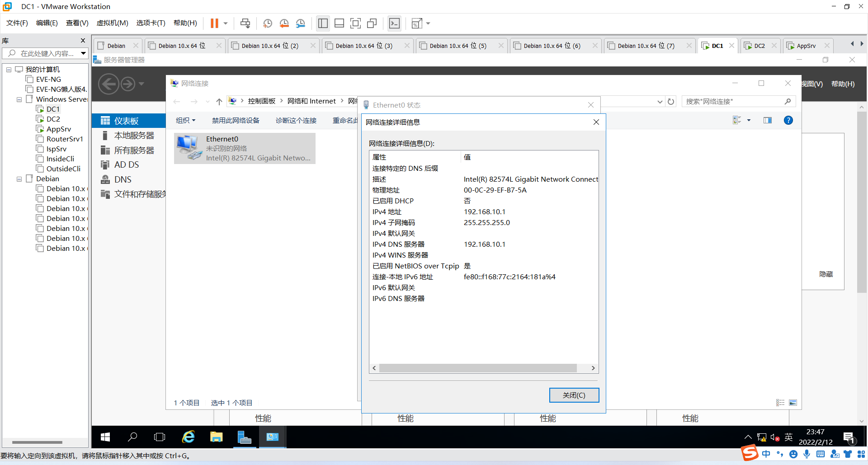Open Internet Explorer from the guest taskbar
868x465 pixels.
pos(188,437)
